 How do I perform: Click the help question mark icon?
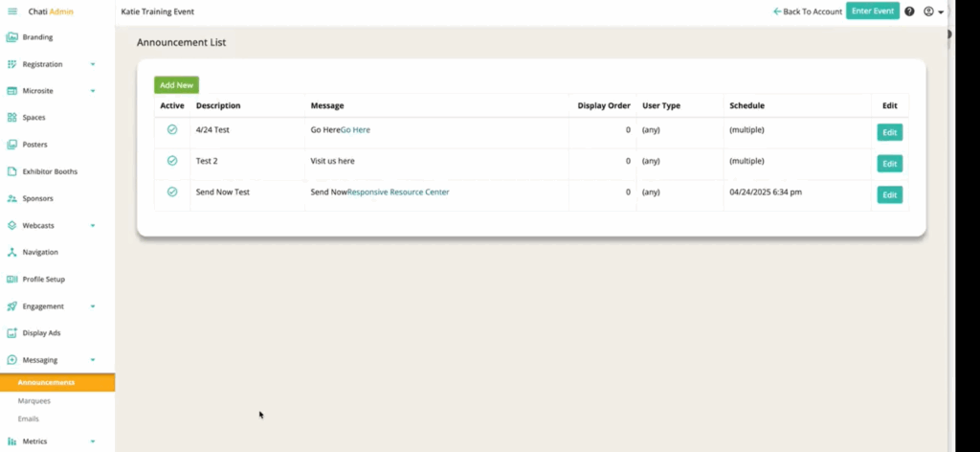[x=909, y=11]
